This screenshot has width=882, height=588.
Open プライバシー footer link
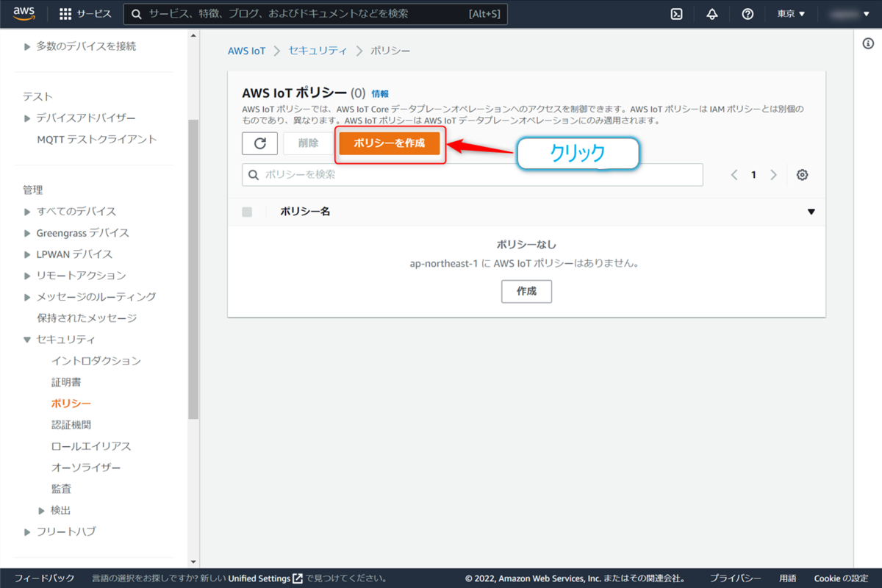tap(736, 578)
